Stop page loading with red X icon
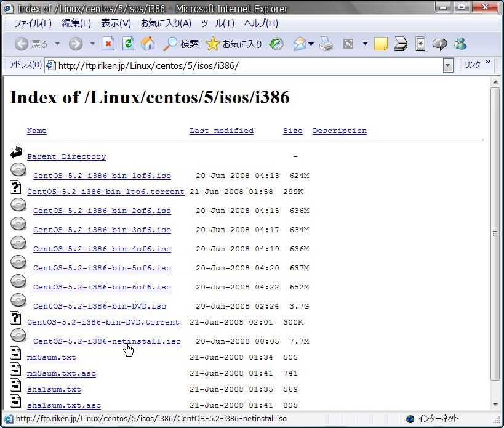Image resolution: width=504 pixels, height=428 pixels. tap(109, 44)
